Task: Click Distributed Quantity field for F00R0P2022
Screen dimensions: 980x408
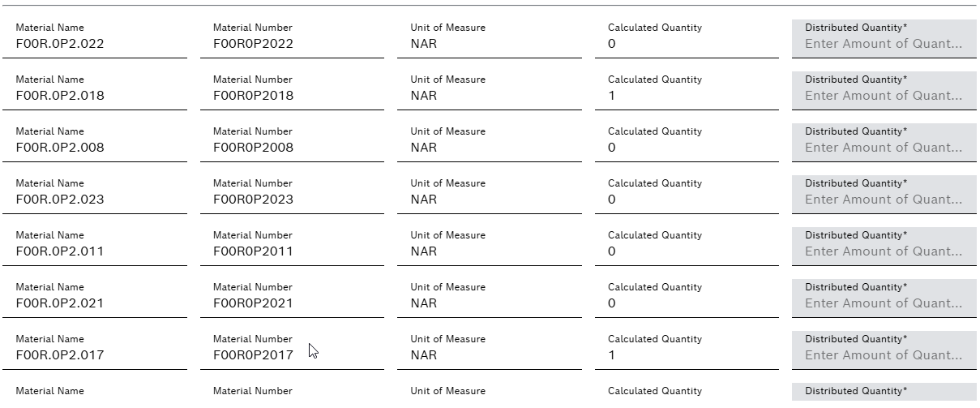Action: coord(884,44)
